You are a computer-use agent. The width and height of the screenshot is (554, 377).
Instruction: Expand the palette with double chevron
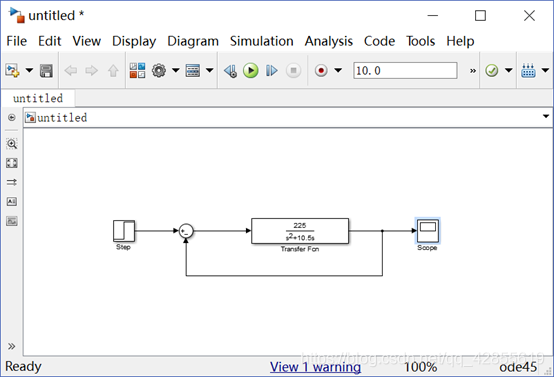(x=11, y=346)
